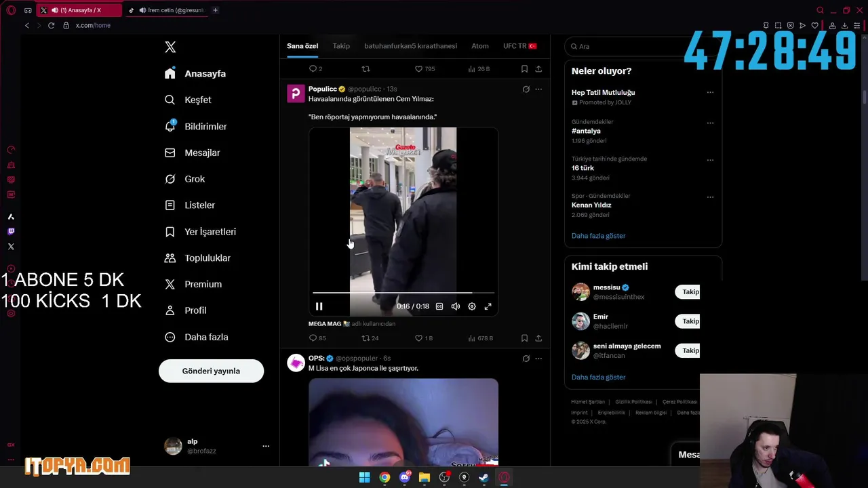Open more options on OPS post

click(538, 359)
